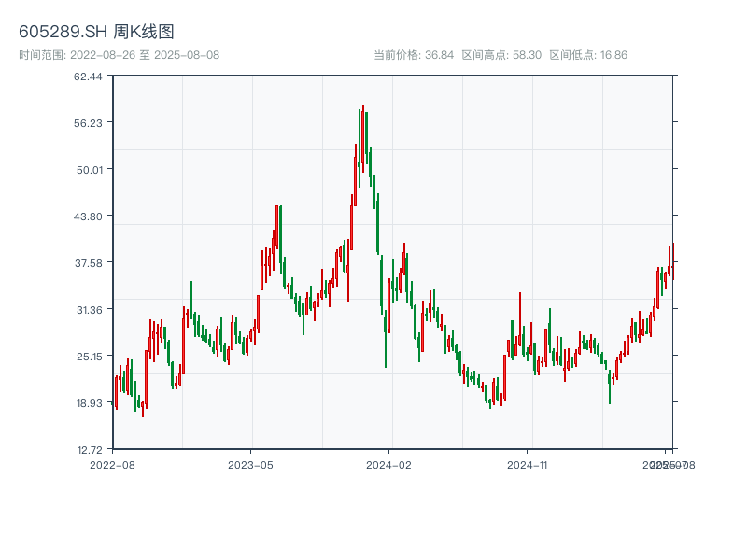This screenshot has width=747, height=560.
Task: Click the 区间低点 16.86 label
Action: coord(588,55)
